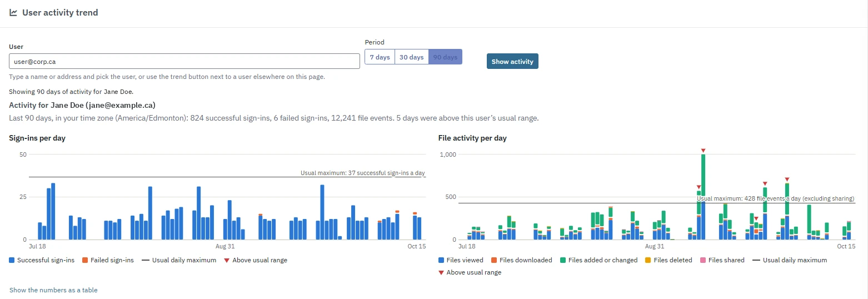Click the Sign-ins per day heading
This screenshot has width=868, height=299.
[37, 138]
